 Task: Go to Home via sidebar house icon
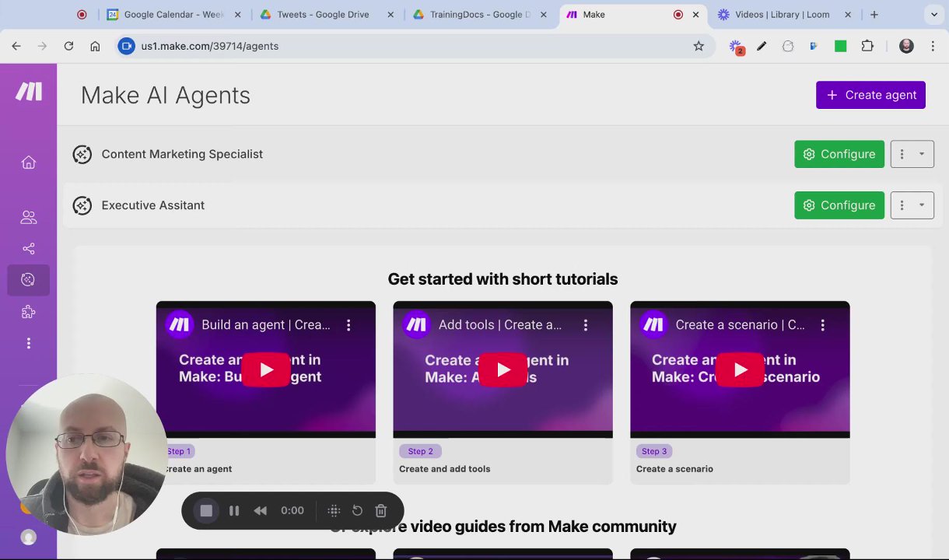[x=29, y=163]
